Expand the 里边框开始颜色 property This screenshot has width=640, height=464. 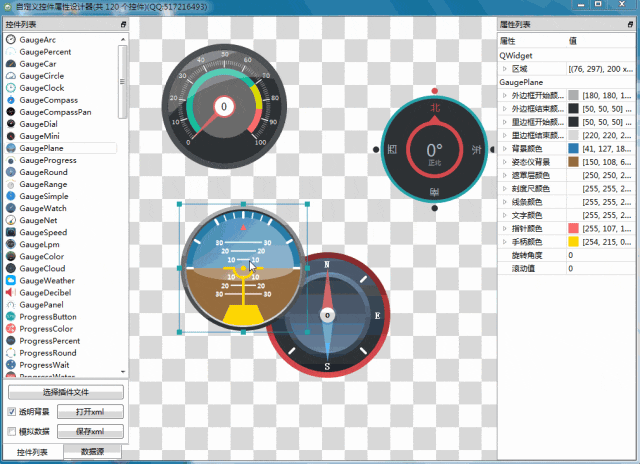coord(505,122)
